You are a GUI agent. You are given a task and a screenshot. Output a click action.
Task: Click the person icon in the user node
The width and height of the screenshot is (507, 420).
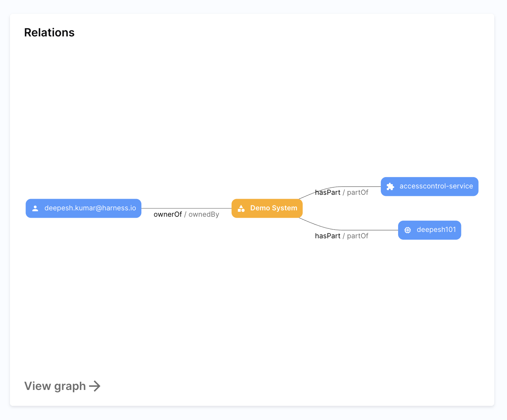pos(35,208)
